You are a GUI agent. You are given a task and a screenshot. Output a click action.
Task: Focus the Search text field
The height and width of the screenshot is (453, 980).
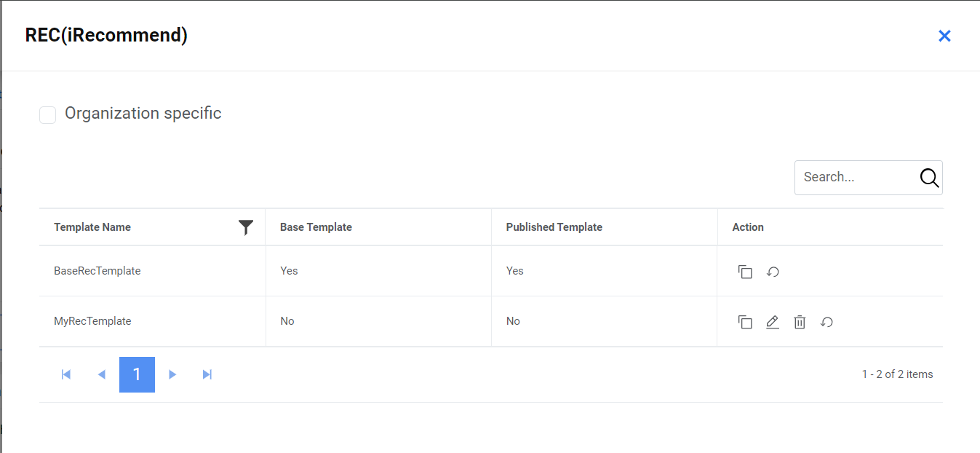856,178
